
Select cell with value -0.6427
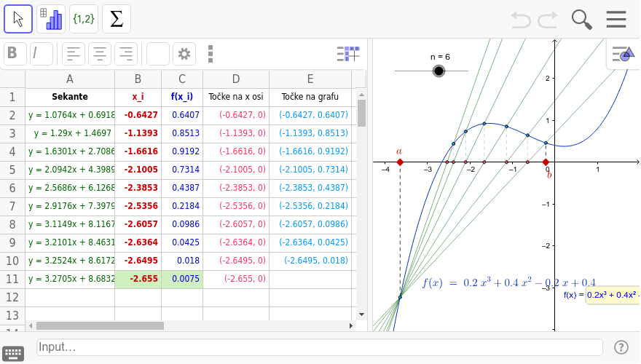click(x=138, y=115)
